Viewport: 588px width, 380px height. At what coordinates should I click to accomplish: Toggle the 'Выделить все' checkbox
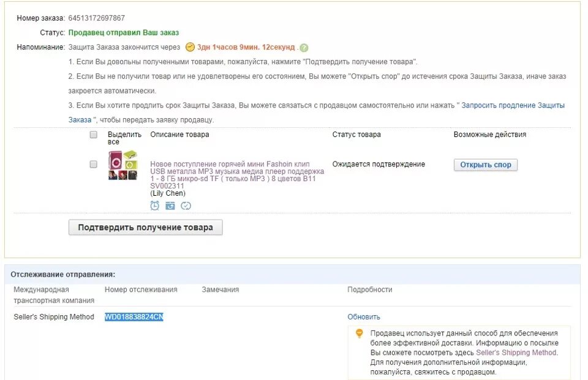coord(93,135)
